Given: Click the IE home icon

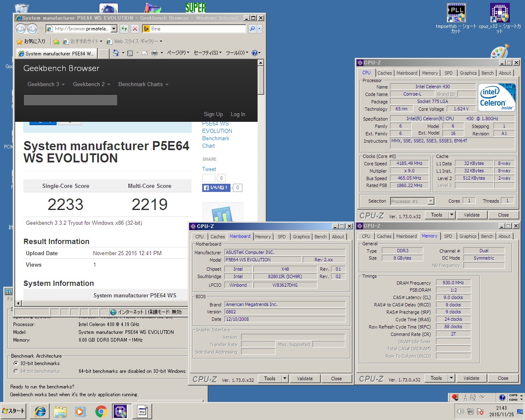Looking at the screenshot, I should click(116, 53).
